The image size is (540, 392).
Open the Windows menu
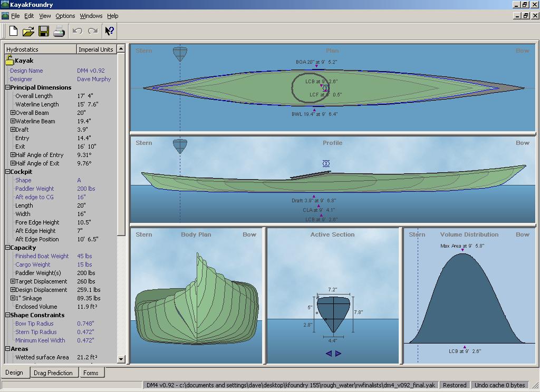pyautogui.click(x=91, y=16)
